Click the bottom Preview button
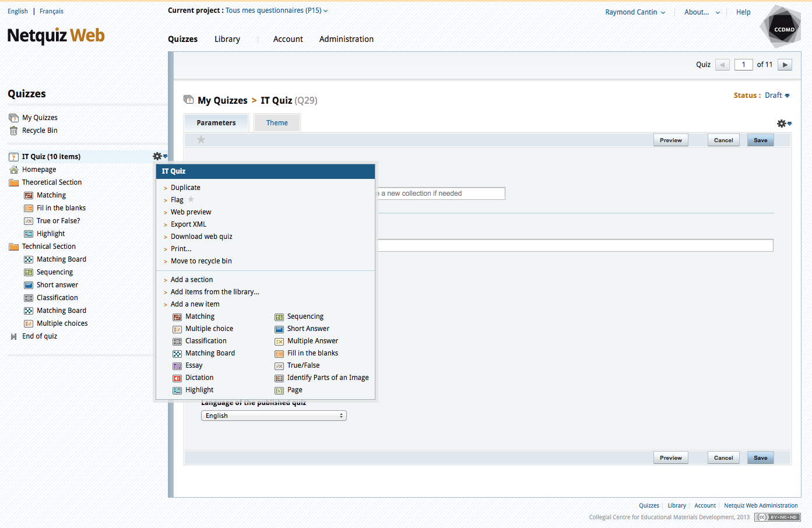Screen dimensions: 812x528 click(x=671, y=457)
